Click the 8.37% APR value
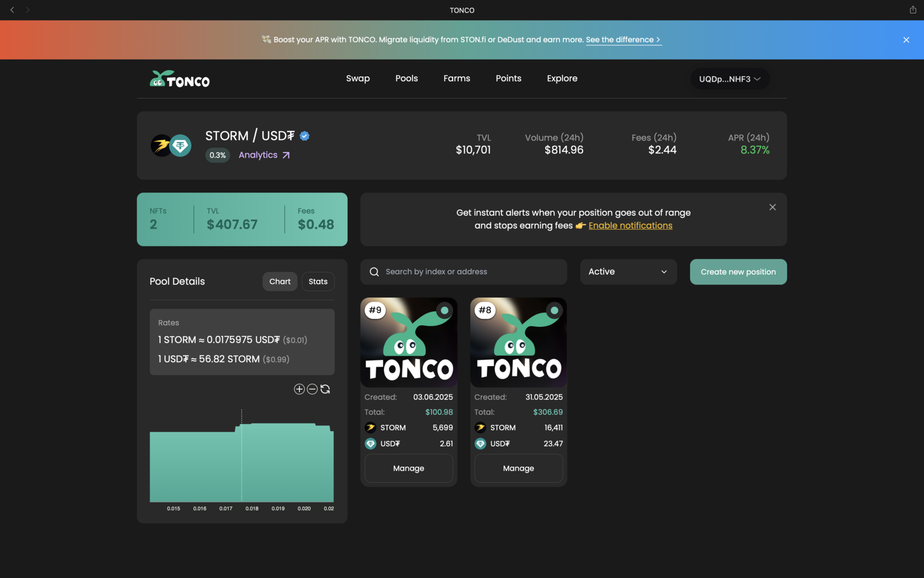 pos(755,150)
